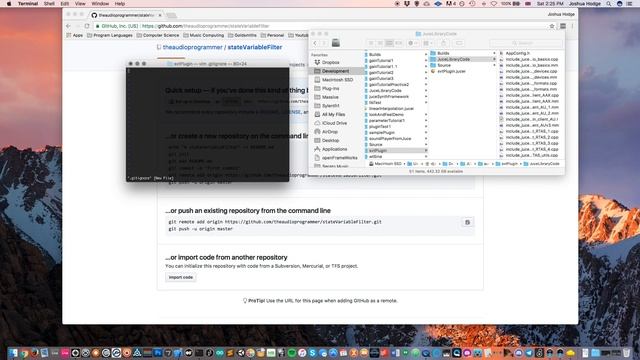Select Desktop in Finder sidebar
The image size is (640, 360).
[x=330, y=140]
